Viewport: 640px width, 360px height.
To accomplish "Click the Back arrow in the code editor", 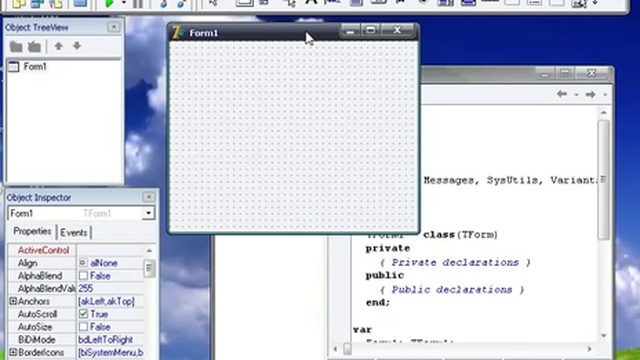I will pyautogui.click(x=562, y=94).
